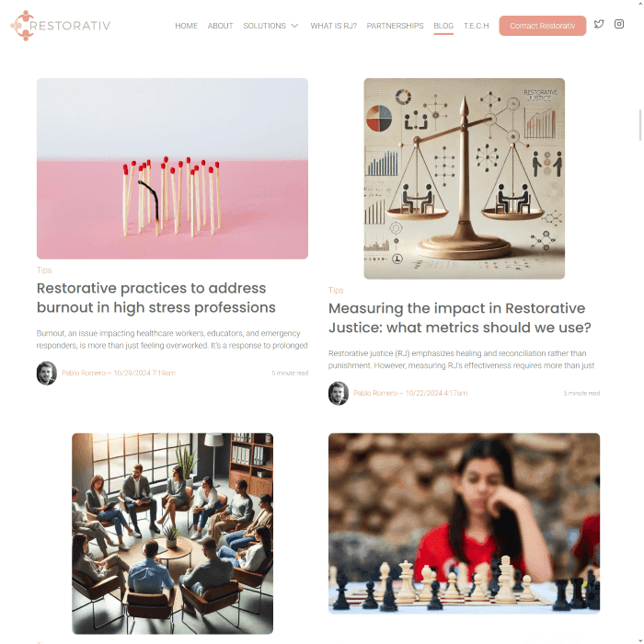Click the matchsticks article thumbnail
This screenshot has width=644, height=644.
(x=172, y=168)
